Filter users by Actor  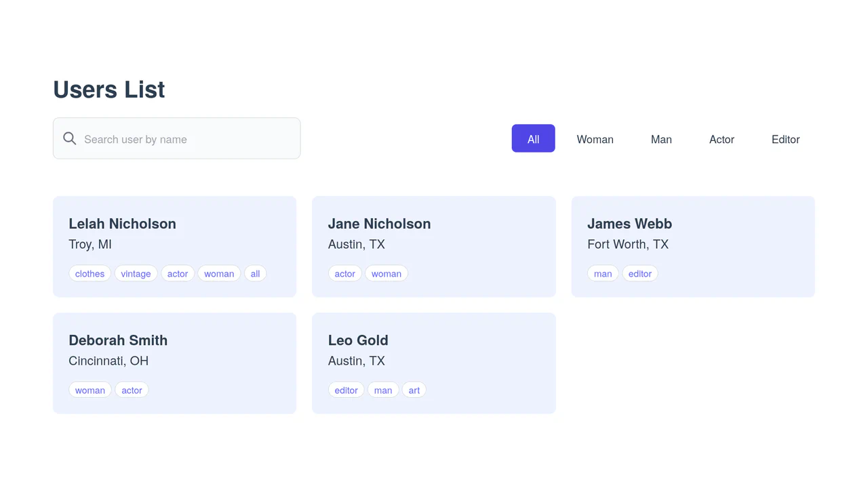pos(722,138)
